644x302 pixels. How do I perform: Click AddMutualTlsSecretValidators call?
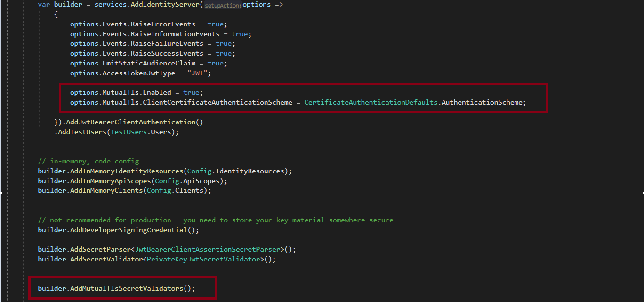point(127,288)
